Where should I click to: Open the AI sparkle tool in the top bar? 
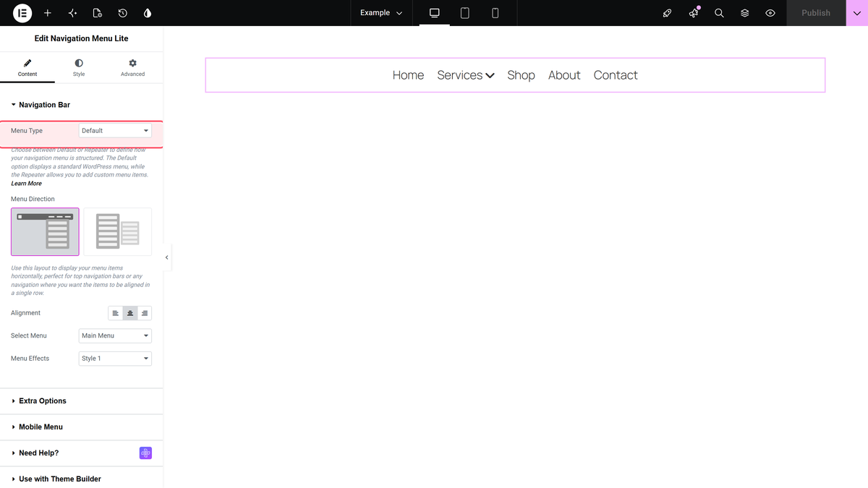[72, 13]
